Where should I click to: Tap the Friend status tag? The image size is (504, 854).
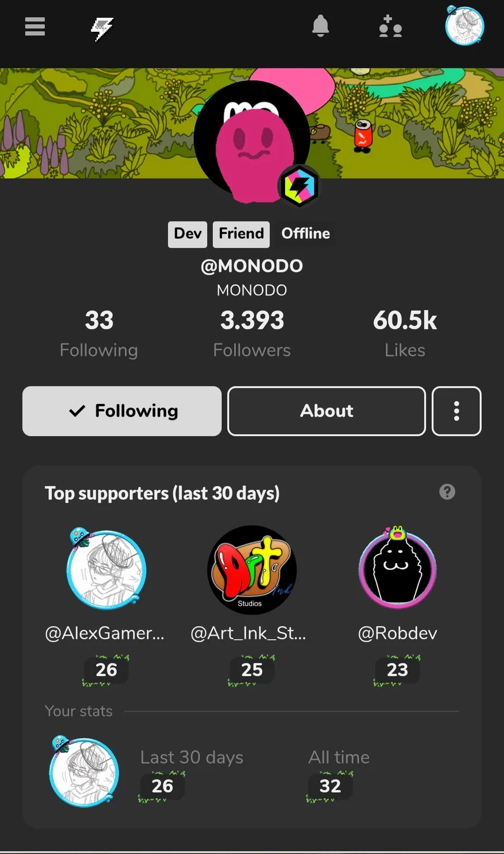pos(241,234)
